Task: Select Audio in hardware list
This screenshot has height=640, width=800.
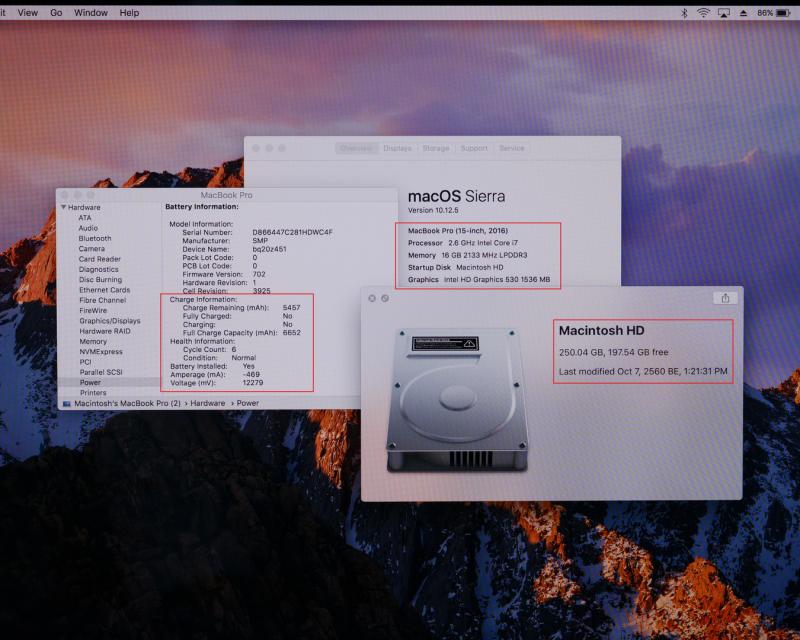Action: point(88,228)
